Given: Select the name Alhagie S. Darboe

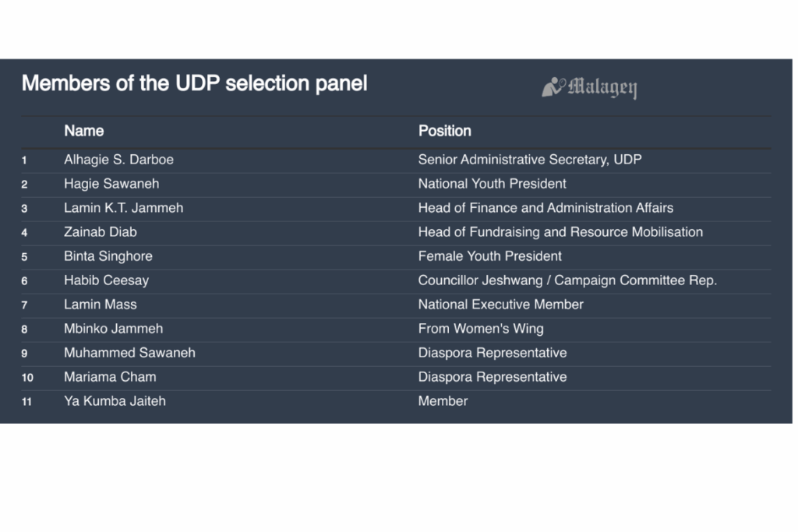Looking at the screenshot, I should [x=118, y=160].
